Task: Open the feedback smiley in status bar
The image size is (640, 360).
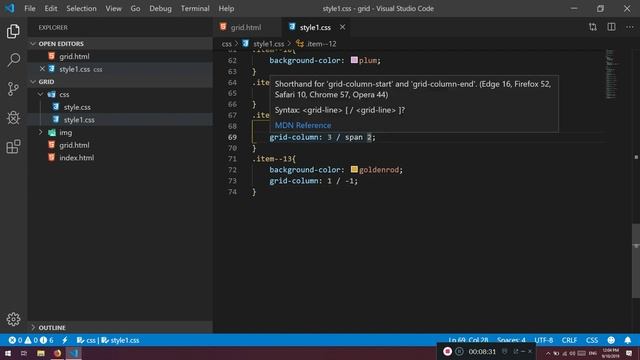Action: click(611, 340)
